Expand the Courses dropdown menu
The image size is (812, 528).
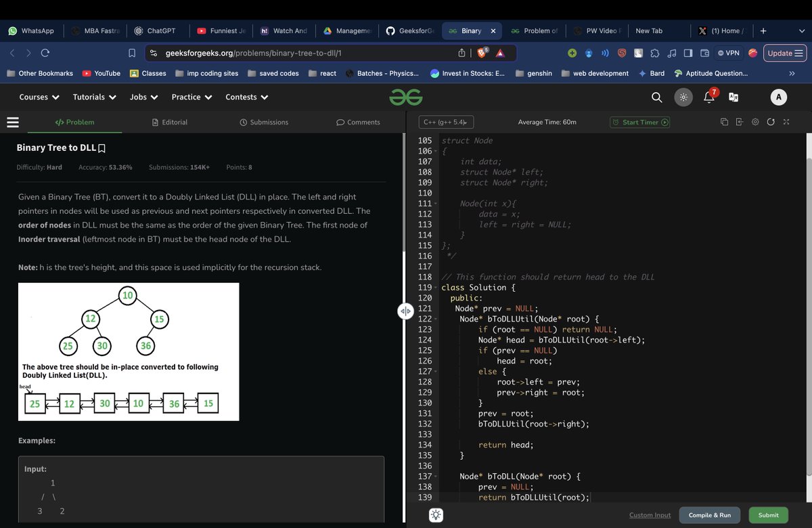point(39,97)
